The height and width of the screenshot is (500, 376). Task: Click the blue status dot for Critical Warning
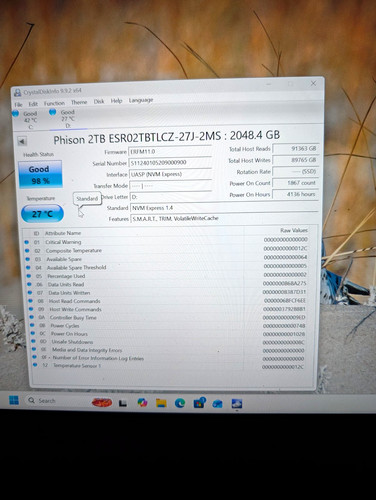[27, 242]
